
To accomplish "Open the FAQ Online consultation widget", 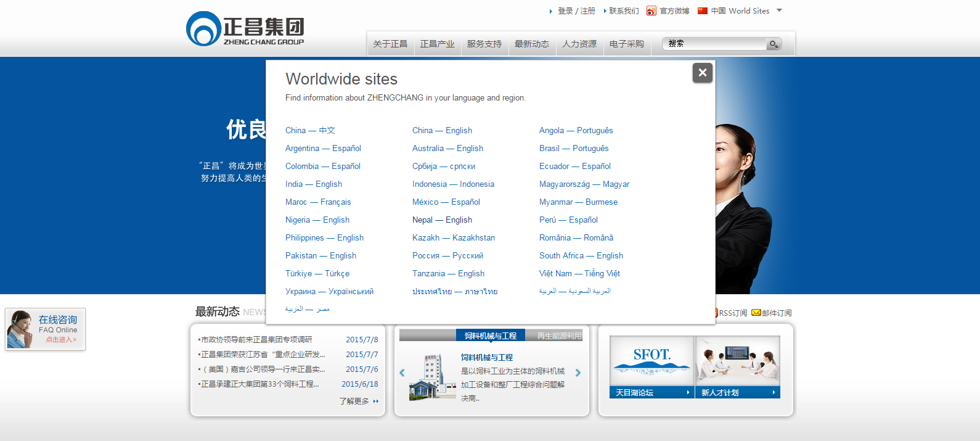I will 46,329.
